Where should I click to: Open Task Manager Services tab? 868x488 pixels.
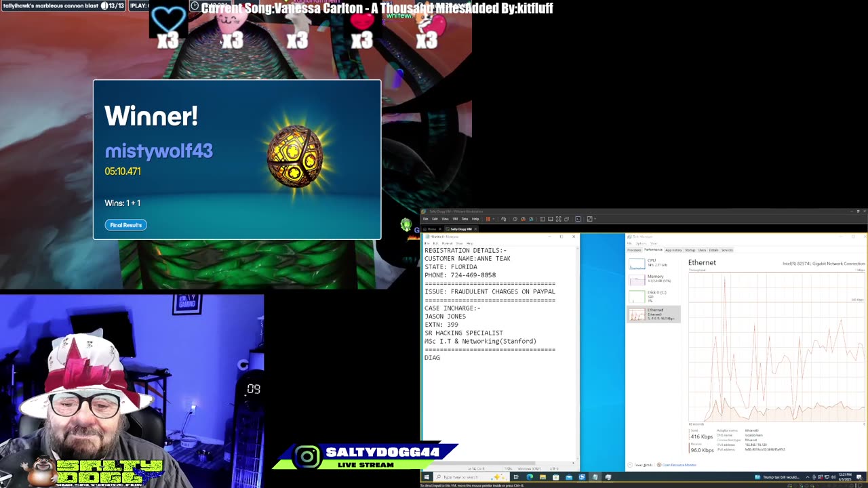click(x=727, y=250)
